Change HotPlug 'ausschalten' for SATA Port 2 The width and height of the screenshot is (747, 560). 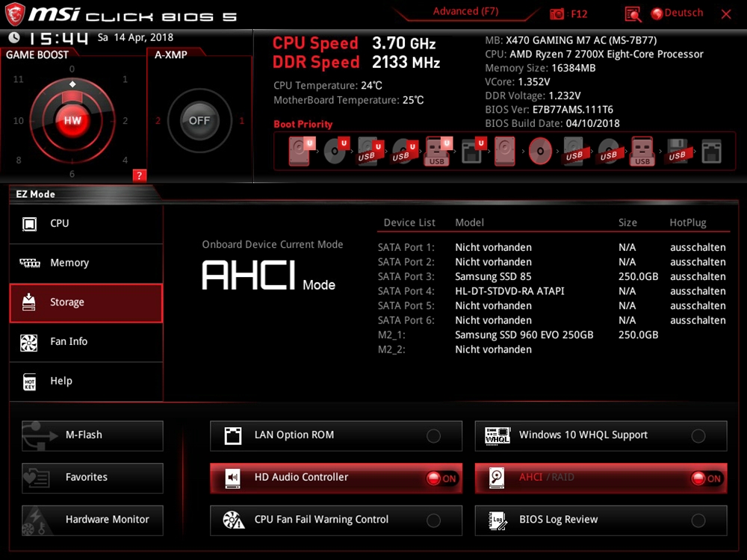[698, 262]
